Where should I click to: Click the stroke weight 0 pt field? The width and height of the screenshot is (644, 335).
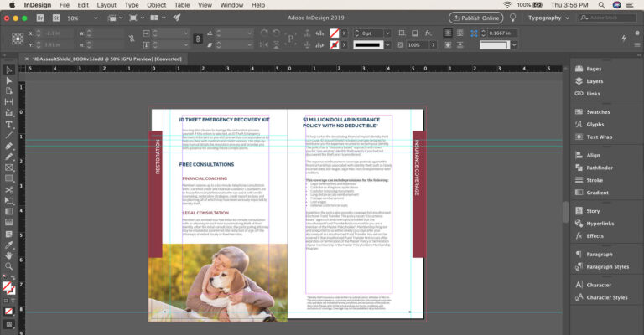coord(371,33)
